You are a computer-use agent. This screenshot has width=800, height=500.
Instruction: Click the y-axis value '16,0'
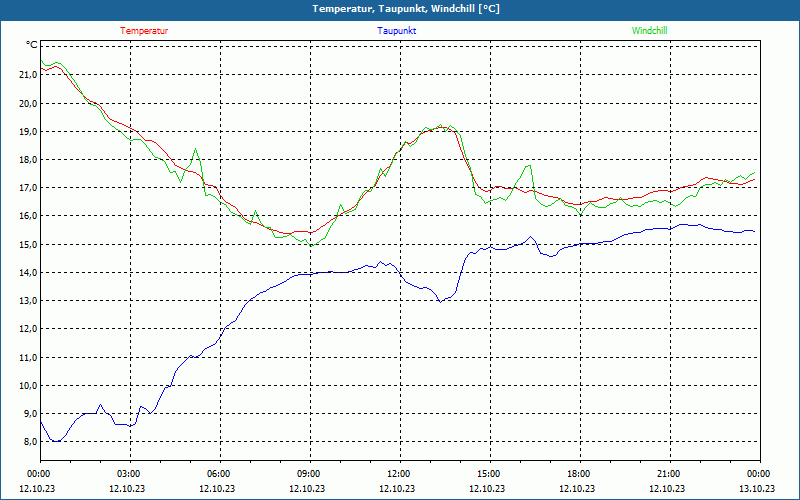tap(29, 216)
